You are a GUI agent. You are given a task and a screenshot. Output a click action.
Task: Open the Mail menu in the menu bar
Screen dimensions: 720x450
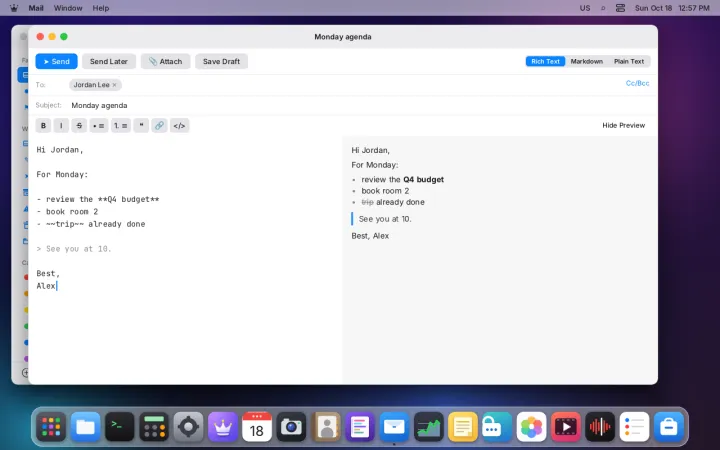36,8
